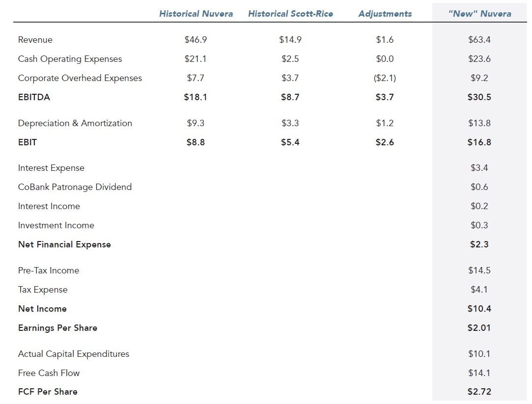Click the FCF Per Share label
The image size is (532, 404).
click(48, 392)
